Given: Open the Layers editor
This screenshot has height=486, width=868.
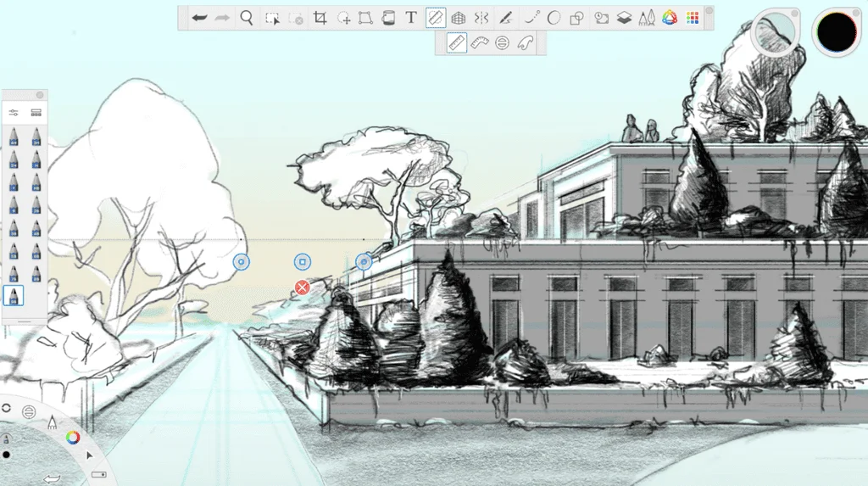Looking at the screenshot, I should coord(624,18).
